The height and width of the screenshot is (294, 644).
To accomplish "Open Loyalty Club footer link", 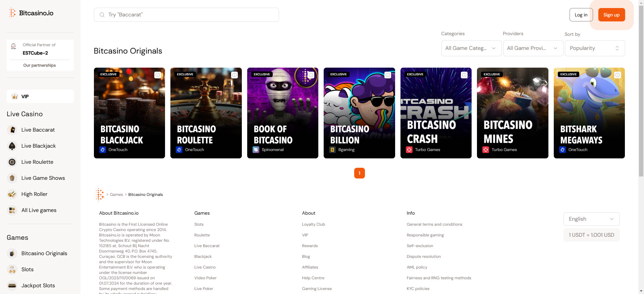I will click(313, 224).
